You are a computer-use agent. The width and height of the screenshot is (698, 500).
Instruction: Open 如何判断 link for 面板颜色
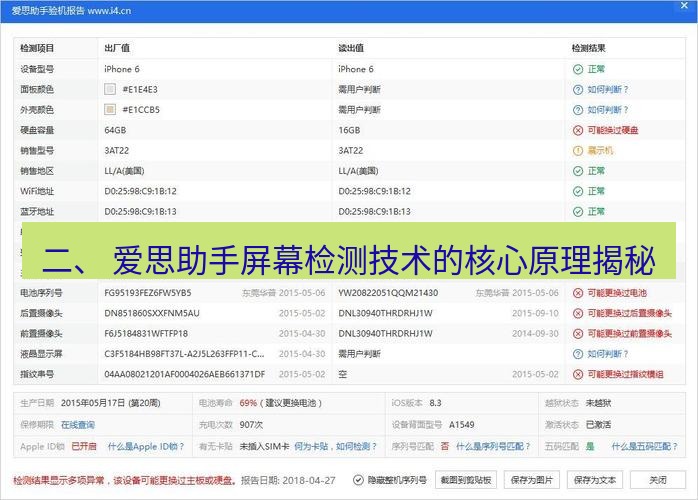tap(607, 90)
